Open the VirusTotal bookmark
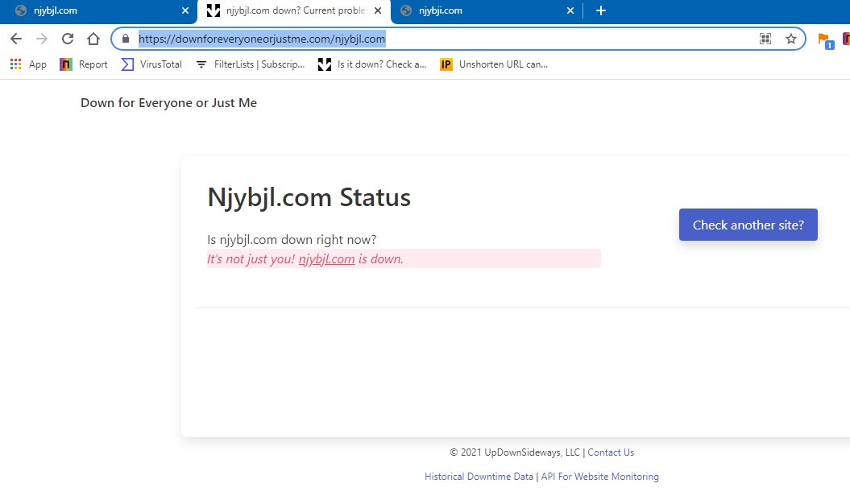The height and width of the screenshot is (504, 850). pos(151,64)
